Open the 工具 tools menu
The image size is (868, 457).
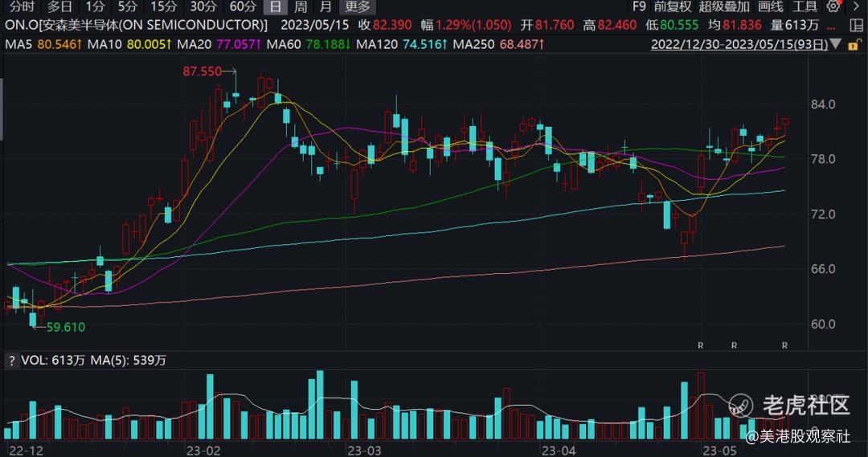click(805, 6)
